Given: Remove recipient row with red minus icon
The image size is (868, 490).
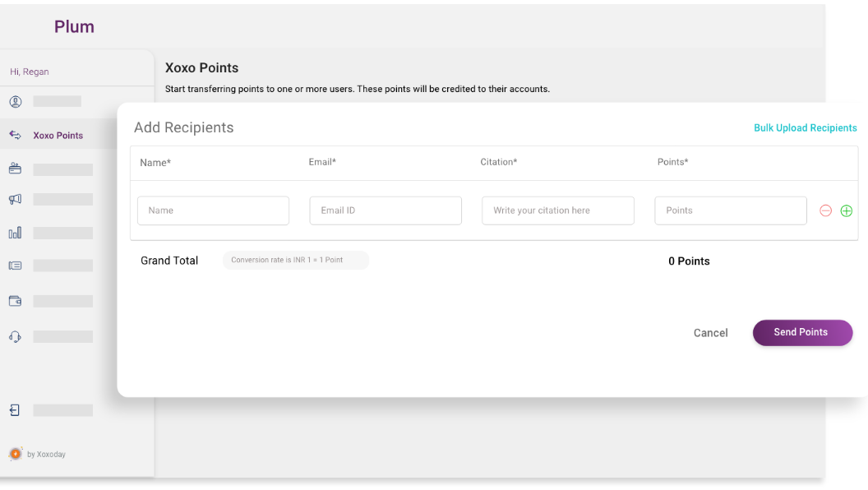Looking at the screenshot, I should [x=825, y=210].
